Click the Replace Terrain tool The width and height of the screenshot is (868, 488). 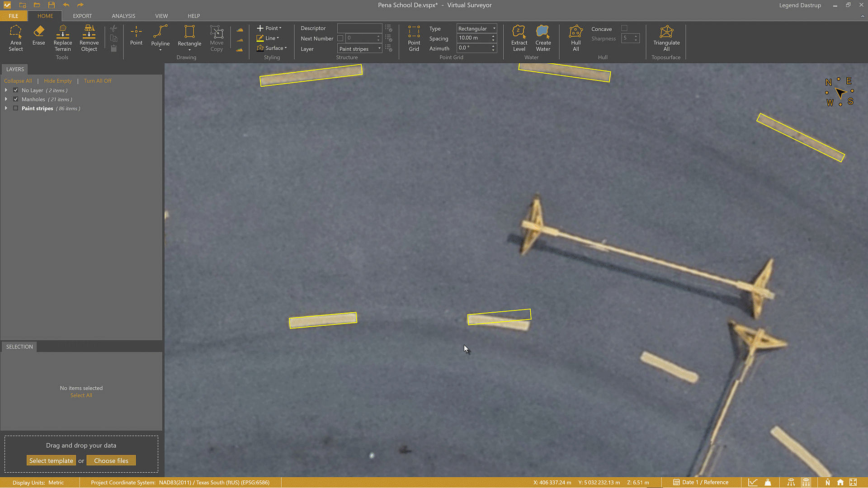tap(62, 38)
